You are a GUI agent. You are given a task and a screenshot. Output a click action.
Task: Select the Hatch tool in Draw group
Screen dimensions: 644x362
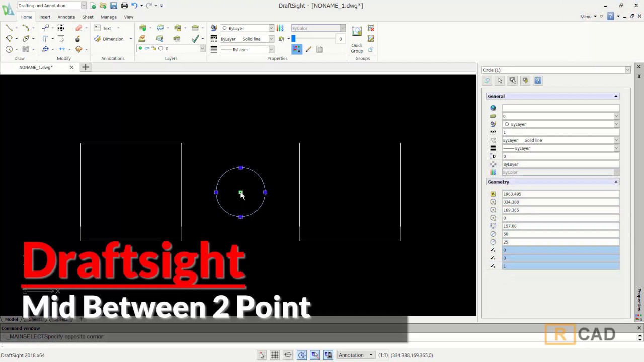click(x=26, y=49)
